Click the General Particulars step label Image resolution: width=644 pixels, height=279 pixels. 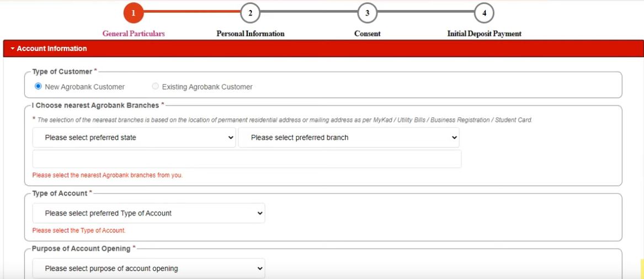pos(134,34)
